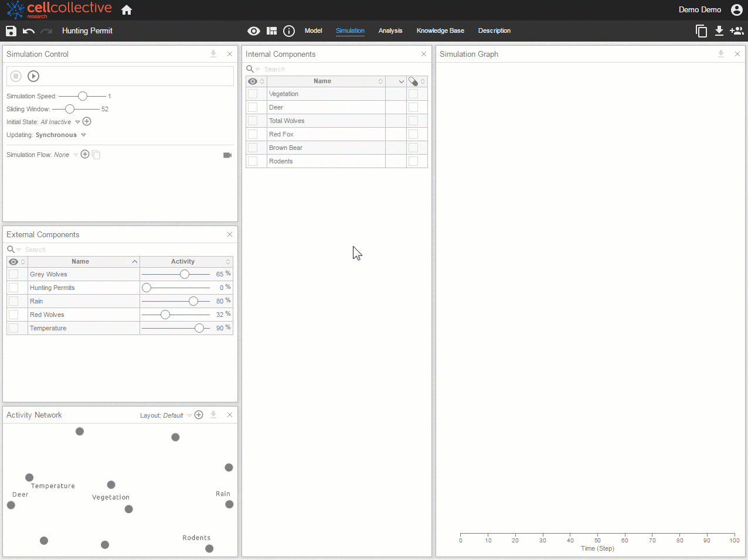Add a new simulation flow

(x=85, y=155)
